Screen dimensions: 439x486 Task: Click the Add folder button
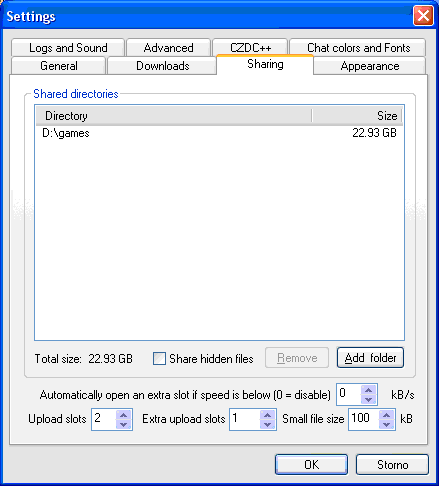(x=370, y=358)
